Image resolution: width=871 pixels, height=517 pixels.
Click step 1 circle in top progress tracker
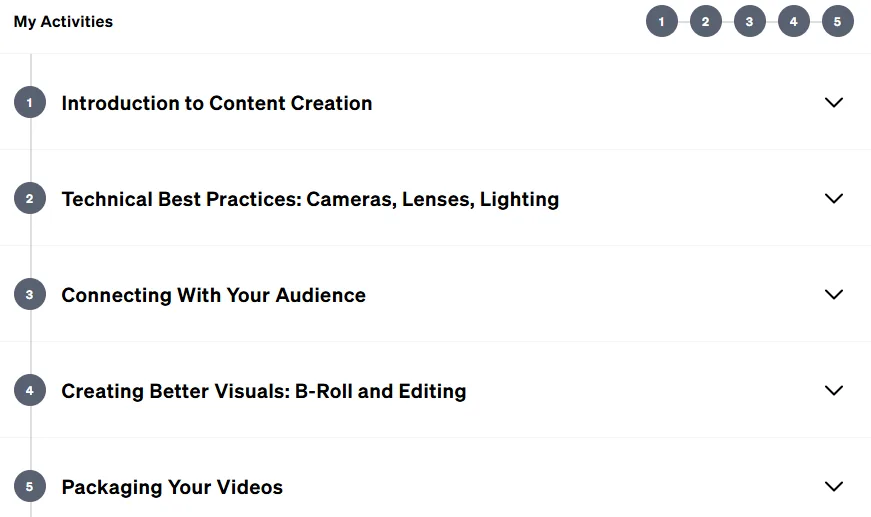point(662,22)
